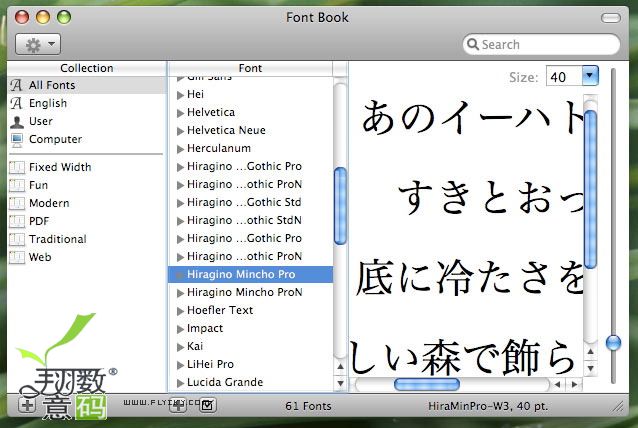Select the Traditional collection icon
This screenshot has width=638, height=428.
tap(17, 239)
